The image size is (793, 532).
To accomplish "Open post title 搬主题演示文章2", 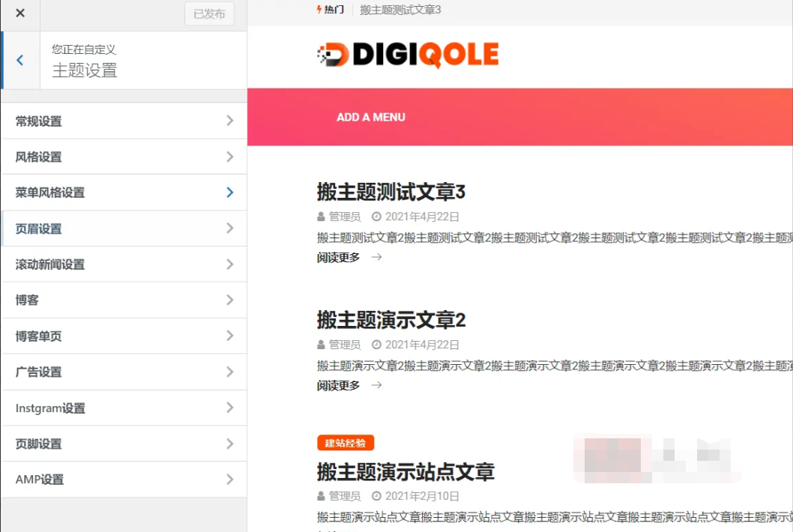I will [391, 320].
